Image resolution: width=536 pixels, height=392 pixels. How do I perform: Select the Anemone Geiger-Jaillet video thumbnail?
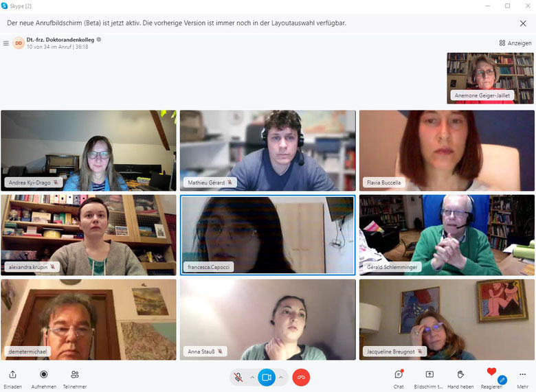[490, 78]
